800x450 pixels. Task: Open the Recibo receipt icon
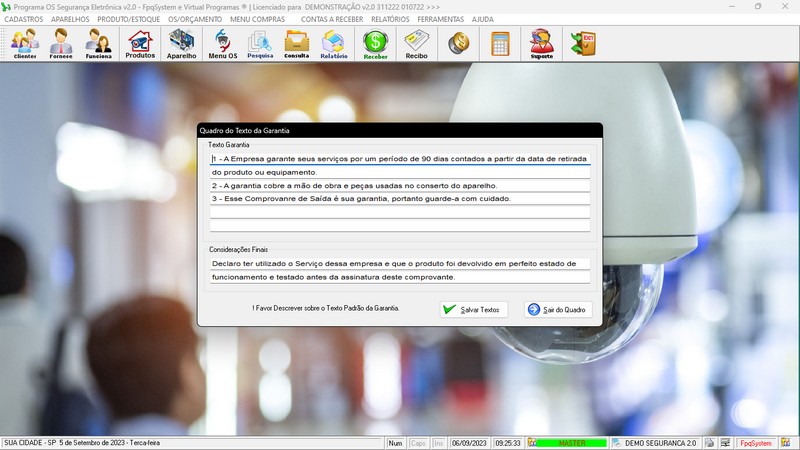coord(416,44)
